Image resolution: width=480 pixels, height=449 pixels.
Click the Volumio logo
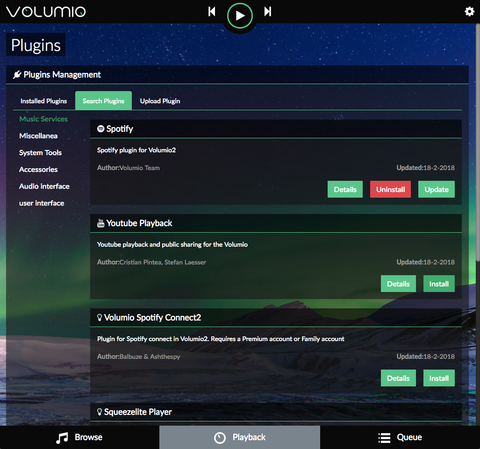click(46, 12)
